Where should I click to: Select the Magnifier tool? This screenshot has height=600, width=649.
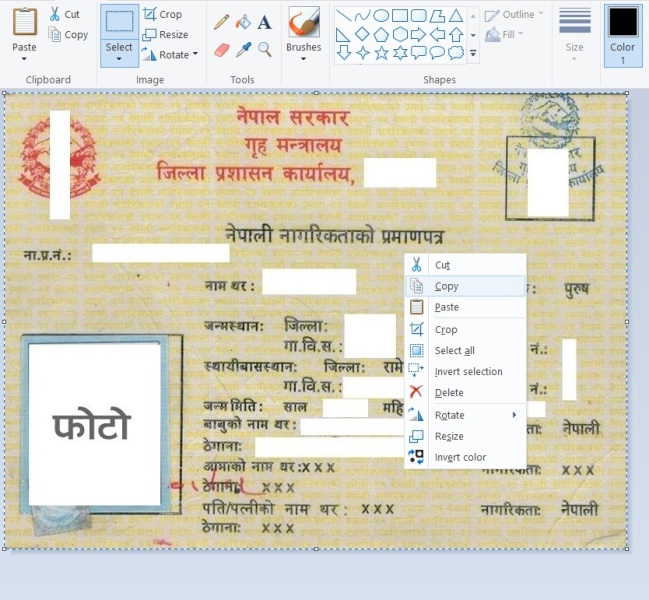click(x=265, y=50)
